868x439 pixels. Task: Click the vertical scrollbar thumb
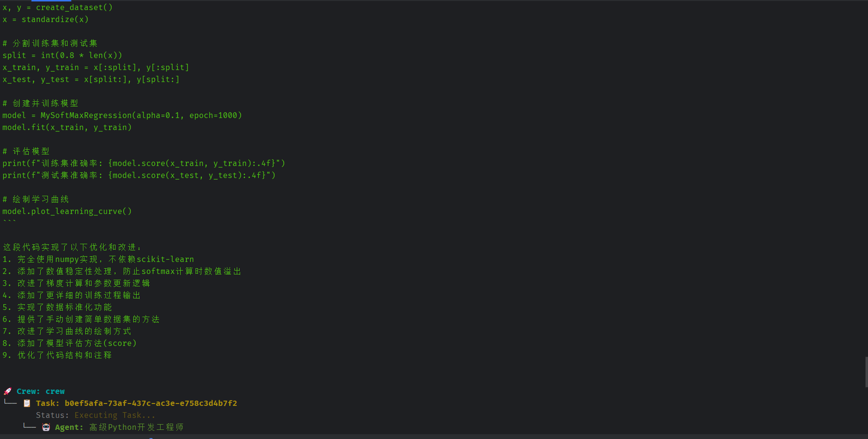click(866, 372)
